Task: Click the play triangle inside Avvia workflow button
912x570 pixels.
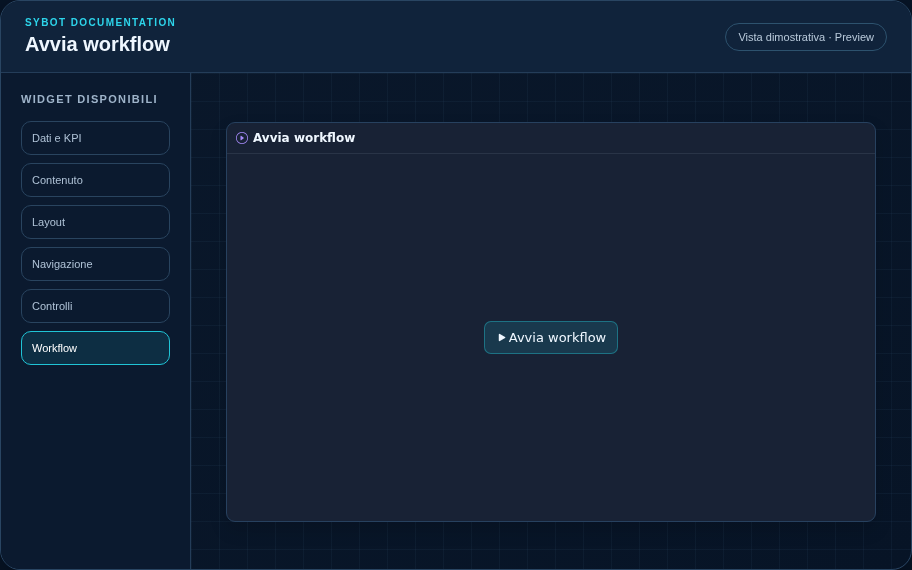Action: (502, 337)
